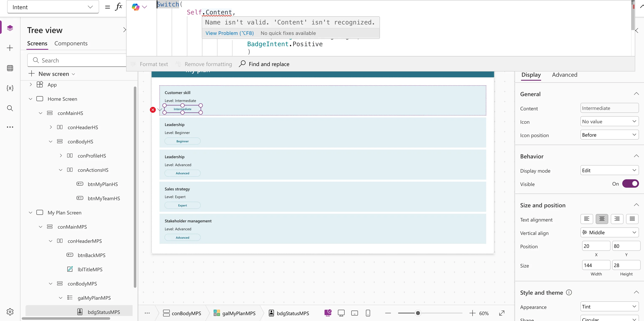Open the Display mode Edit dropdown
This screenshot has height=321, width=644.
[x=609, y=170]
